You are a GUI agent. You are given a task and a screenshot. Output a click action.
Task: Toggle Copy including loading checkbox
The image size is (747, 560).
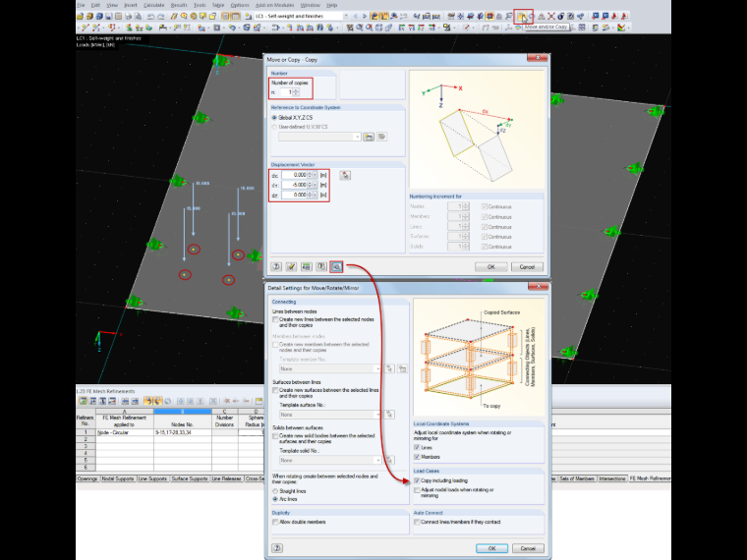tap(417, 480)
